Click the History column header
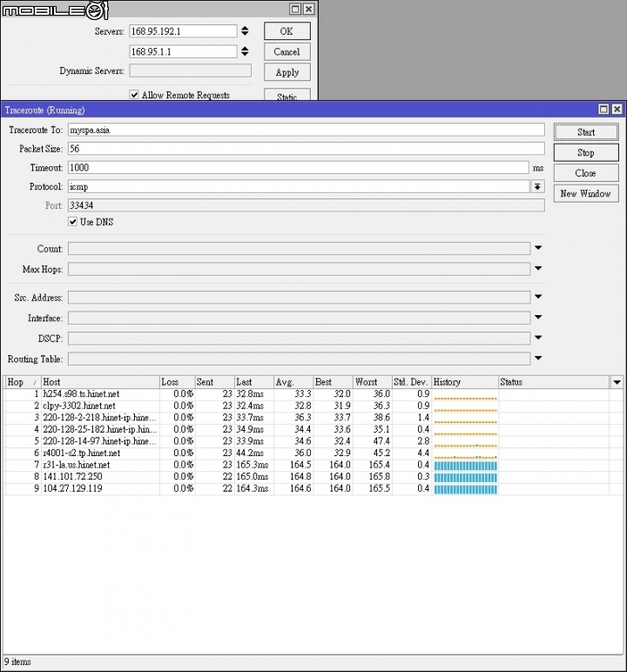This screenshot has width=627, height=672. coord(465,382)
